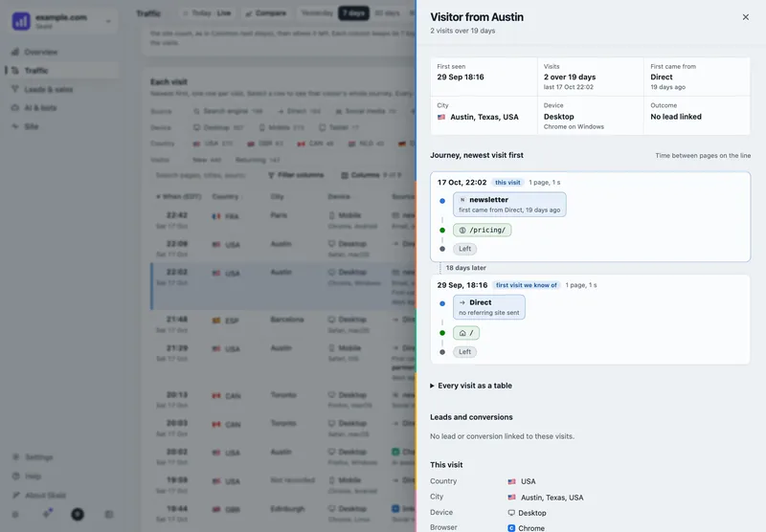Viewport: 766px width, 532px height.
Task: Expand Every visit as a table
Action: click(x=471, y=386)
